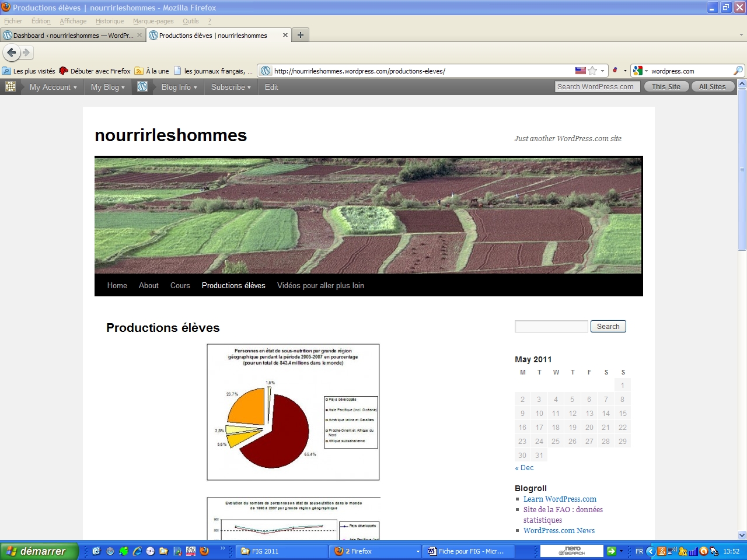
Task: Expand the My Account dropdown
Action: point(53,87)
